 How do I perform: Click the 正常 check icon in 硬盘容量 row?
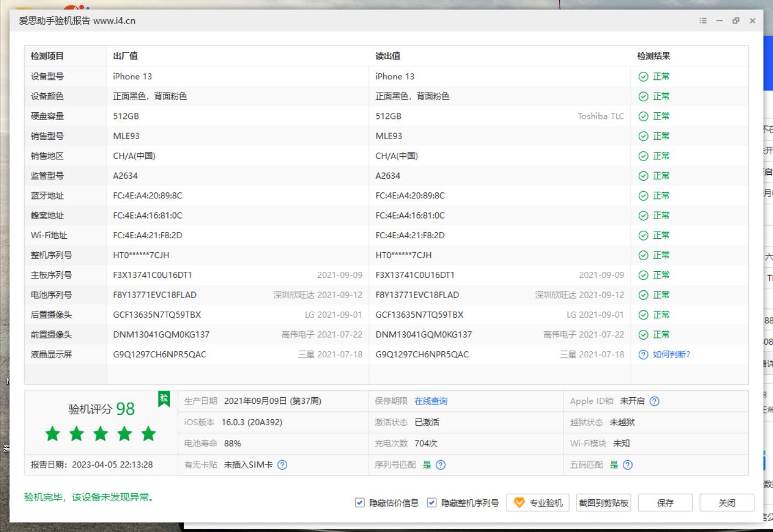point(644,116)
